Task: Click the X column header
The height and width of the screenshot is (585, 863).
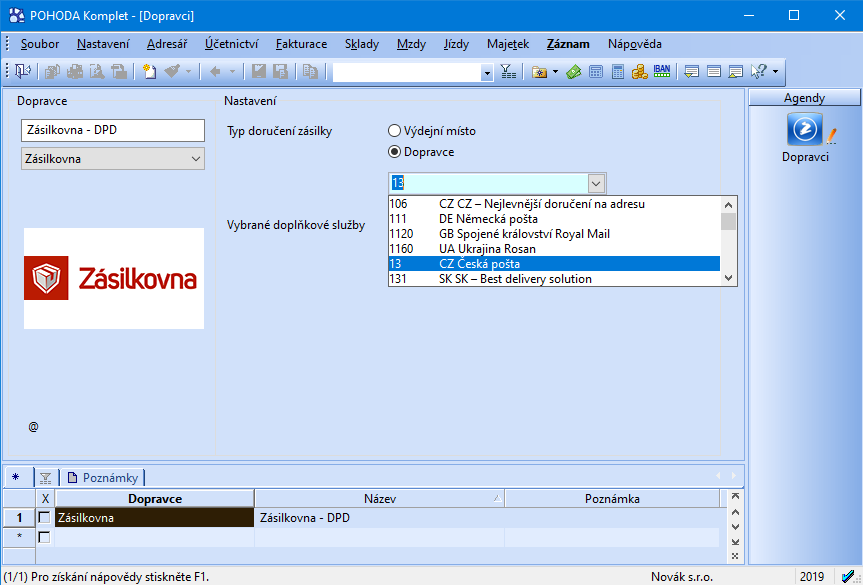Action: pos(45,499)
